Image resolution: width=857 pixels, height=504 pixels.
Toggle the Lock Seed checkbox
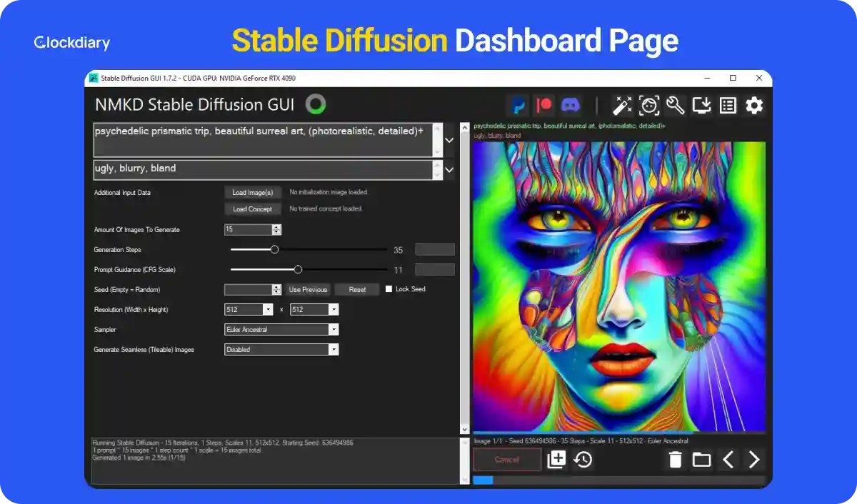389,289
